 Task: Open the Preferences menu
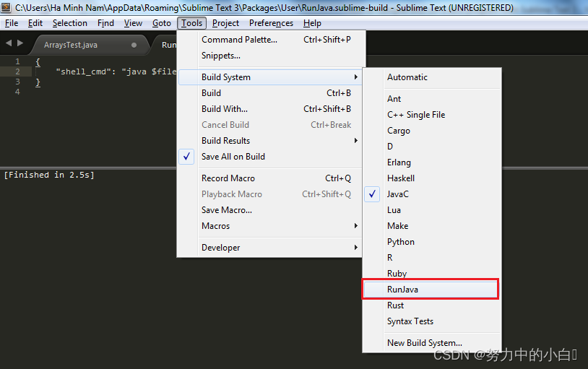point(271,23)
